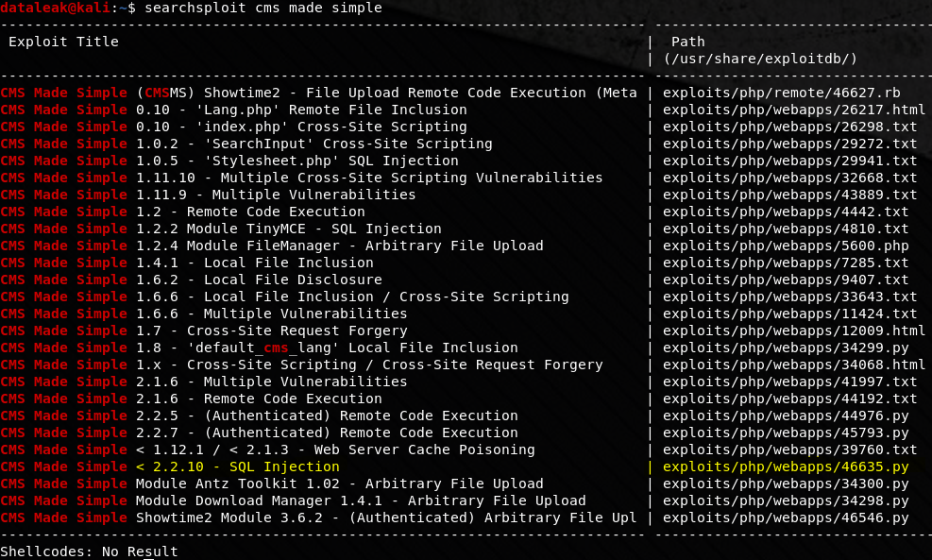Viewport: 932px width, 560px height.
Task: Click the Shellcodes: No Result line
Action: [89, 552]
